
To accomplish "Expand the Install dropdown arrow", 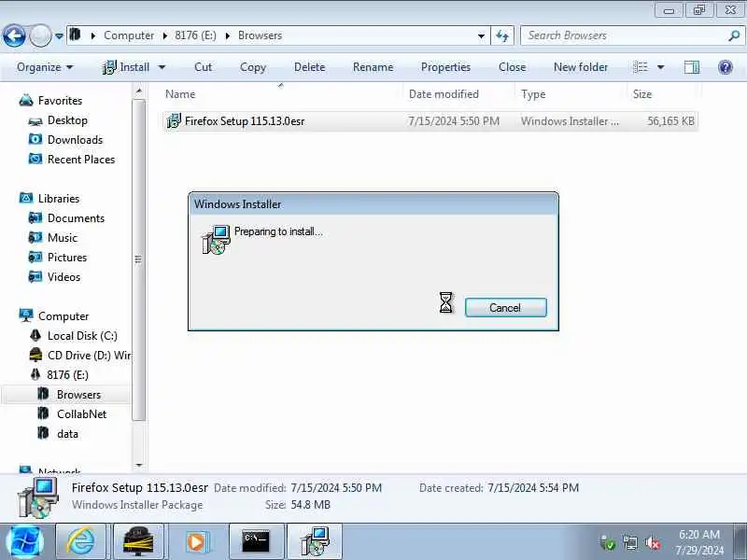I will pyautogui.click(x=162, y=67).
